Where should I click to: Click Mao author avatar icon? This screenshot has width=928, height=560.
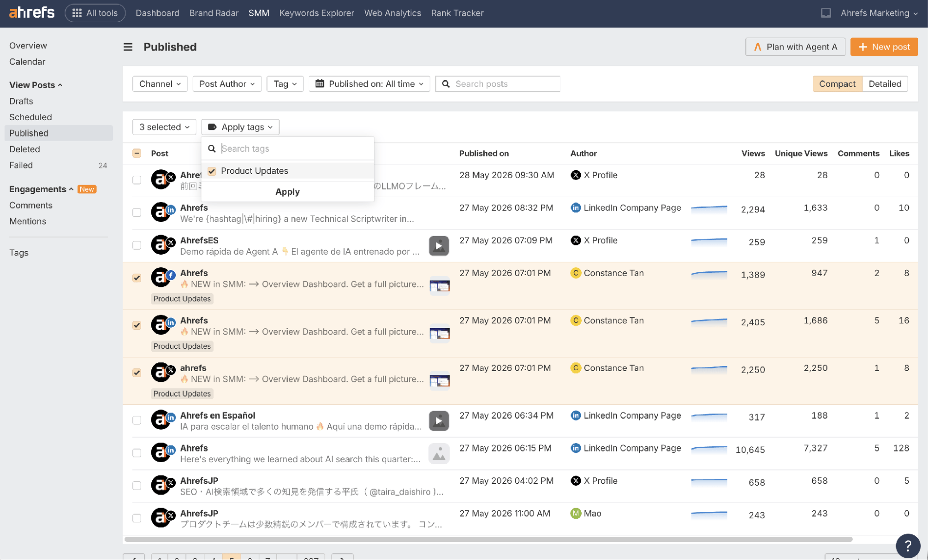tap(576, 514)
